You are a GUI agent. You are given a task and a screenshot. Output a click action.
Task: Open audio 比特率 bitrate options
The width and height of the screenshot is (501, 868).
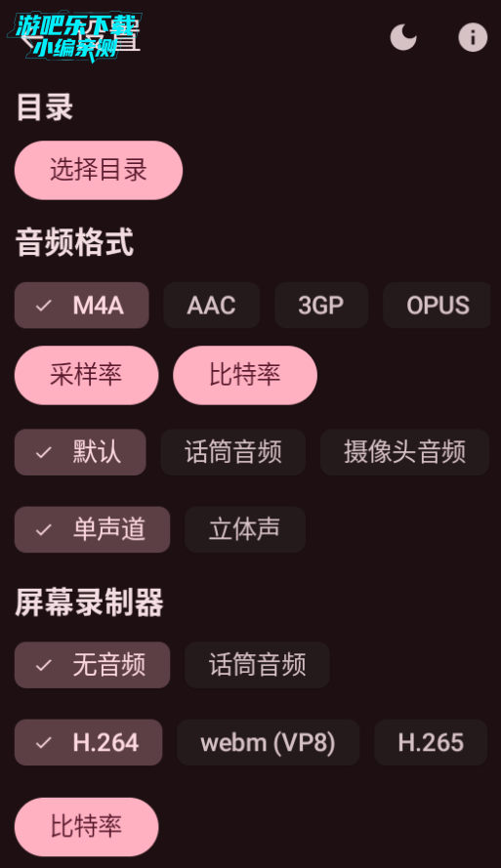[x=245, y=375]
